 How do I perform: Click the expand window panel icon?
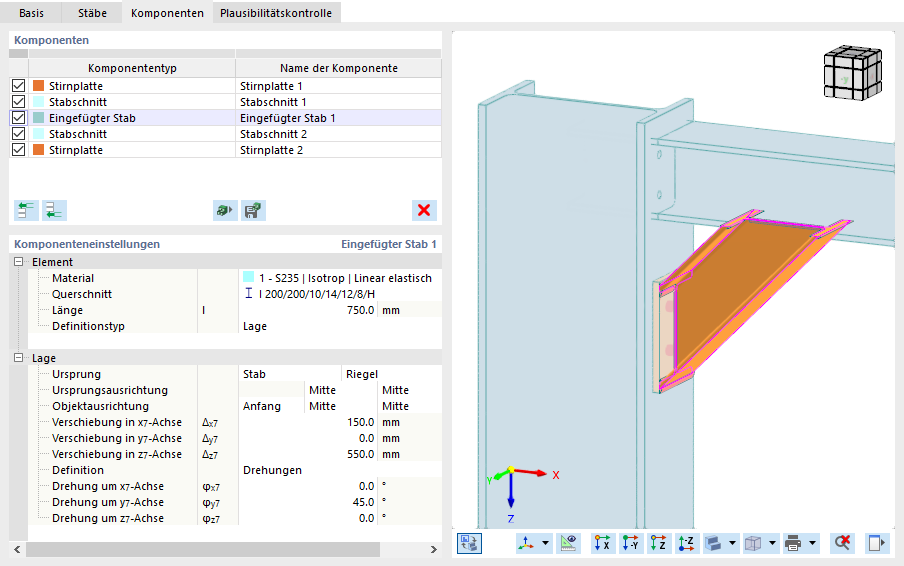pos(876,543)
